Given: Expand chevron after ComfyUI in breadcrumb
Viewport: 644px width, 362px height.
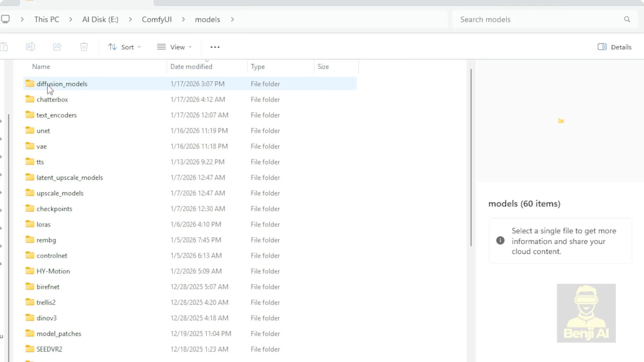Looking at the screenshot, I should 183,19.
